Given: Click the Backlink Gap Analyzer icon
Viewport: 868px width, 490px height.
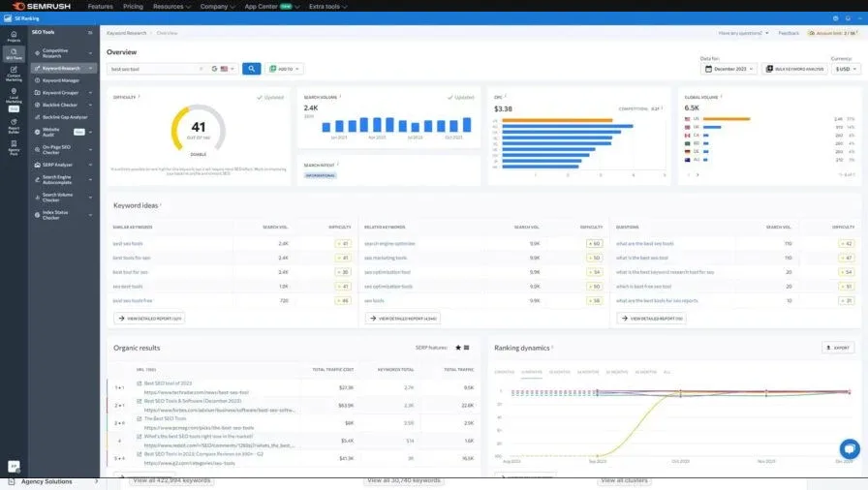Looking at the screenshot, I should [37, 117].
